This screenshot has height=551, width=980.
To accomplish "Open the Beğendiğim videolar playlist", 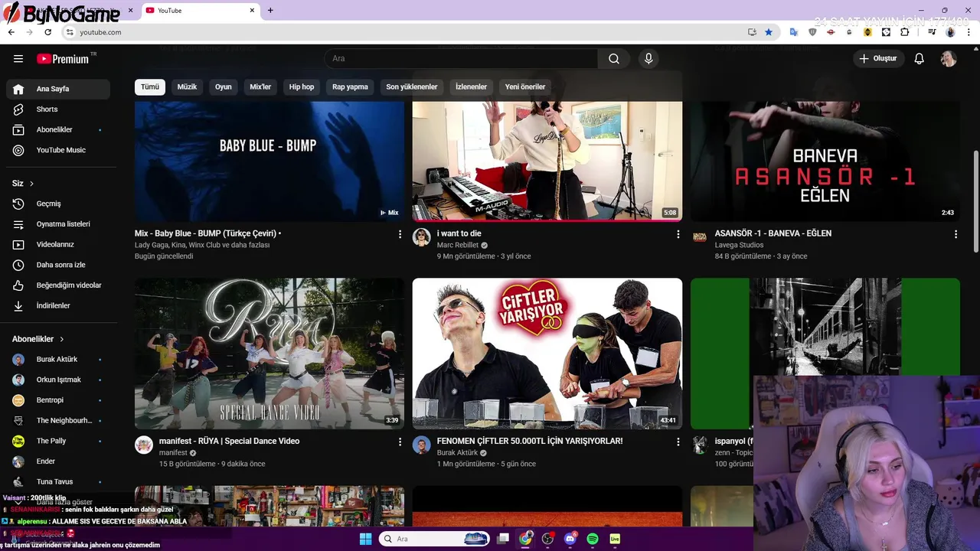I will (58, 285).
